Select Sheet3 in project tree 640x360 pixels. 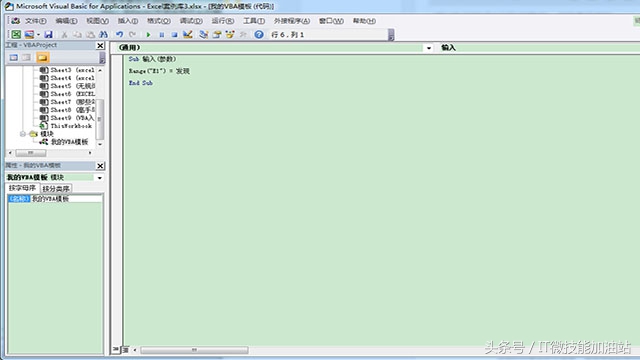click(x=67, y=70)
